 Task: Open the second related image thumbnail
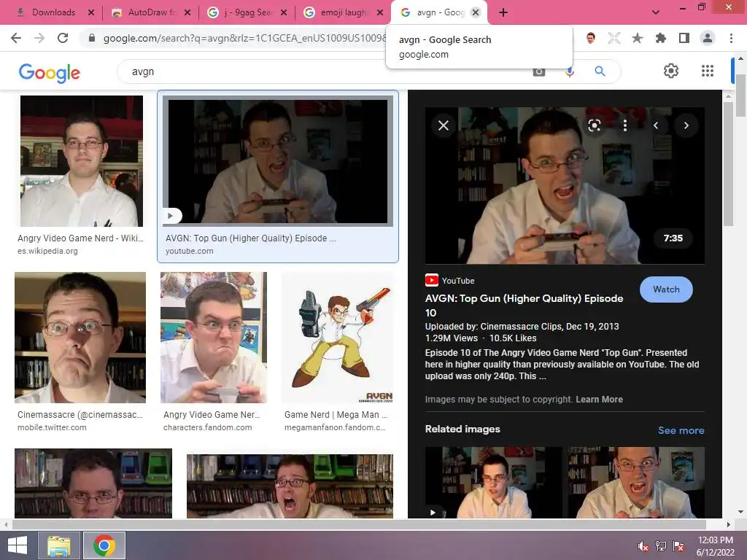point(635,483)
